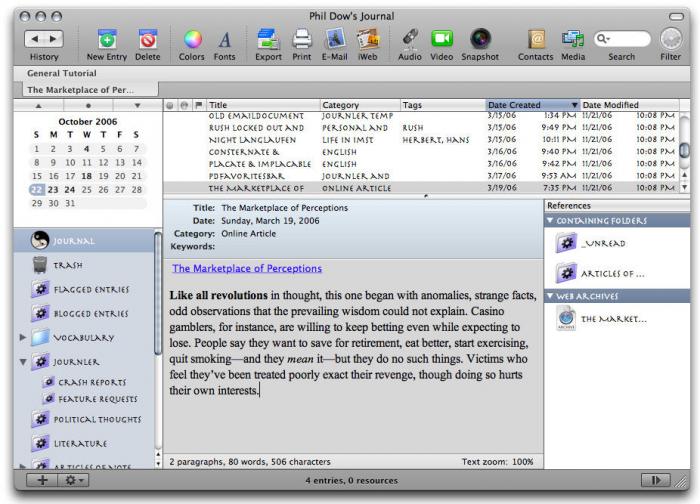Image resolution: width=700 pixels, height=504 pixels.
Task: Open the Colors panel icon
Action: (x=192, y=39)
